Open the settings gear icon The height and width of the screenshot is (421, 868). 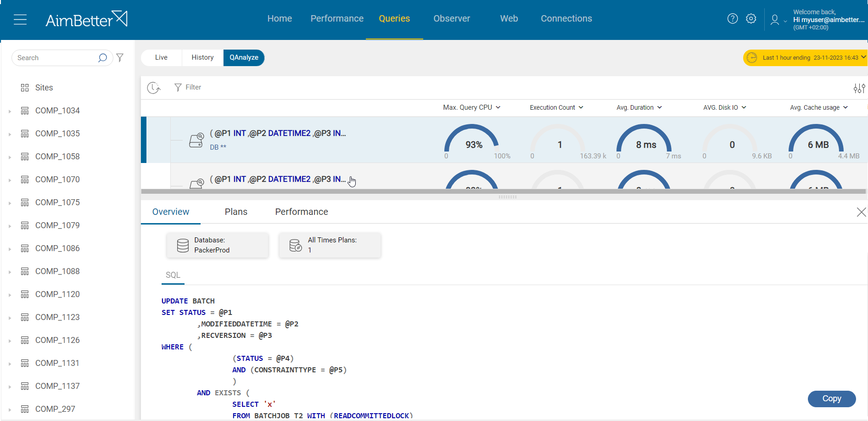click(751, 18)
